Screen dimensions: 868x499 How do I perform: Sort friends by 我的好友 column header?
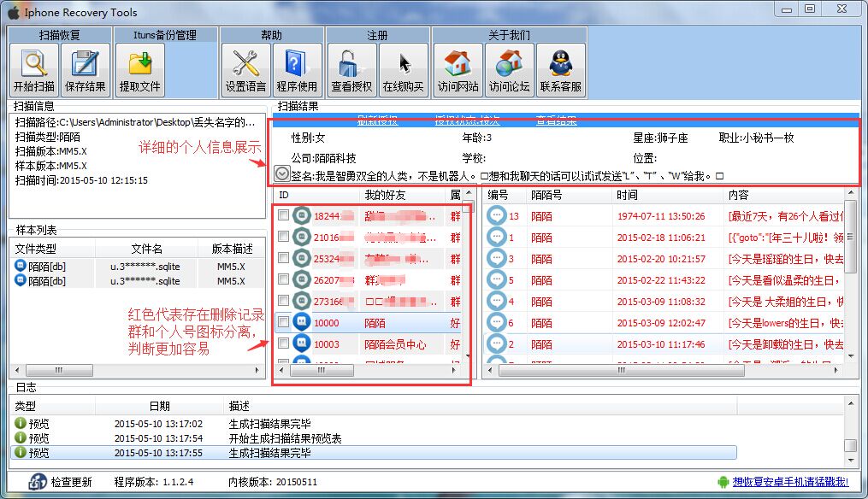click(x=403, y=195)
